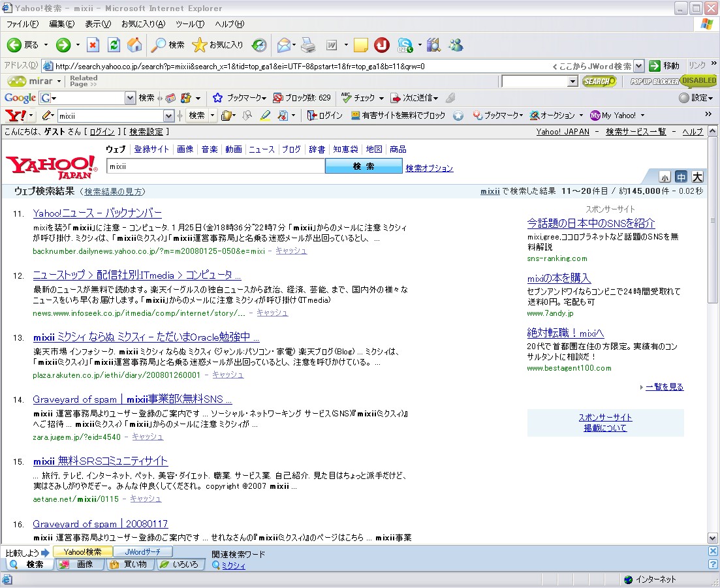This screenshot has height=588, width=720.
Task: Click the Yahoo toolbar highlighter icon
Action: pos(265,116)
